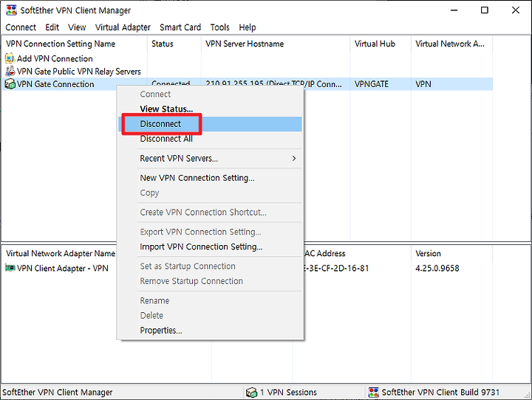Click the VPN Client Adapter network card icon
532x400 pixels.
(x=10, y=268)
